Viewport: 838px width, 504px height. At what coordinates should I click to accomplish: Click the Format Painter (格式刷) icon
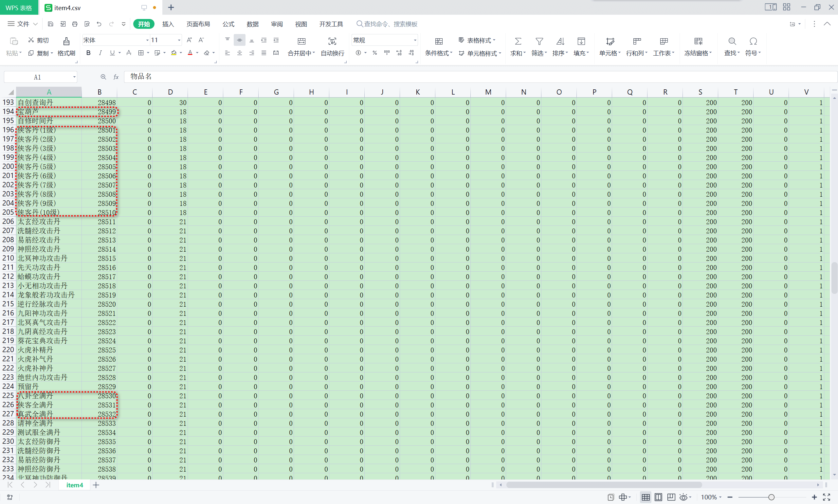[66, 42]
